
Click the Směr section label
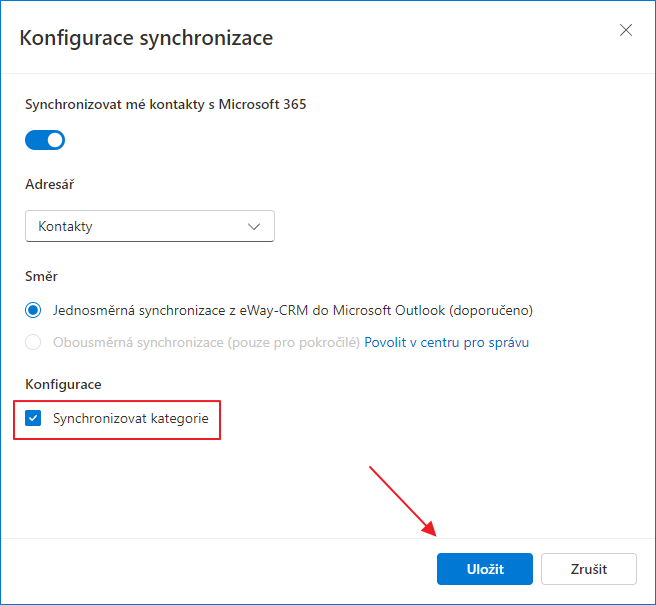(x=41, y=276)
